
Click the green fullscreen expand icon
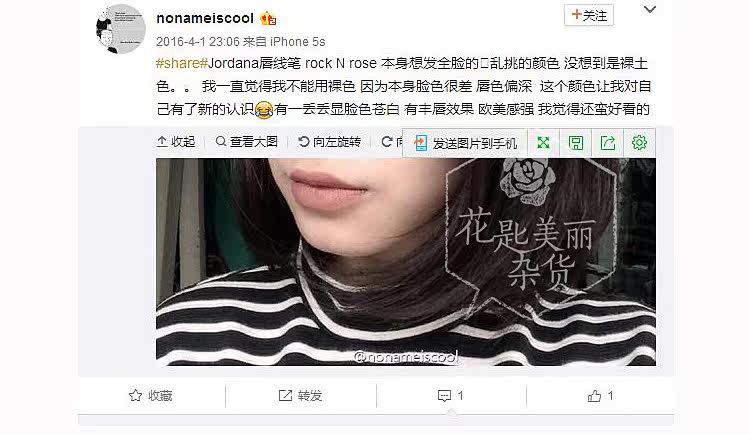click(543, 143)
